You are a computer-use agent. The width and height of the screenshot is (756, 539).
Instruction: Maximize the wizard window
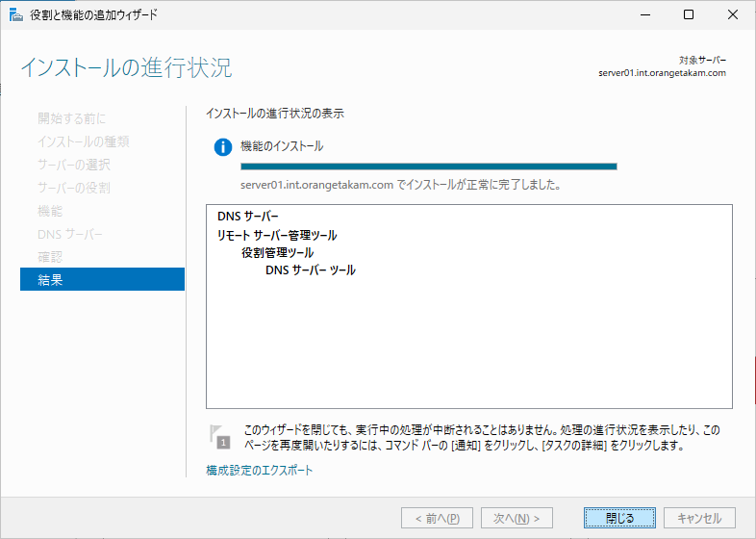click(689, 15)
